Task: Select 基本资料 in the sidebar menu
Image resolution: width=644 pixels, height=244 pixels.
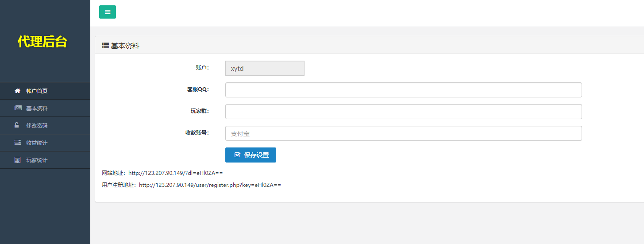Action: (x=37, y=108)
